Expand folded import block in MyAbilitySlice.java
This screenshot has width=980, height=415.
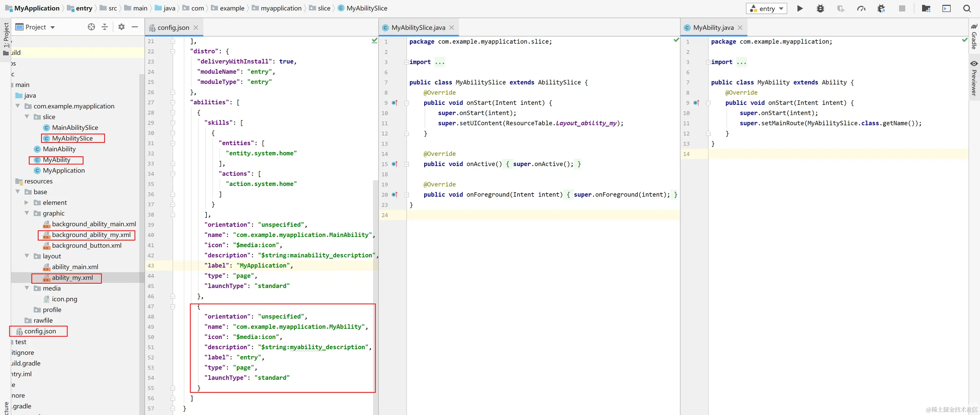406,62
